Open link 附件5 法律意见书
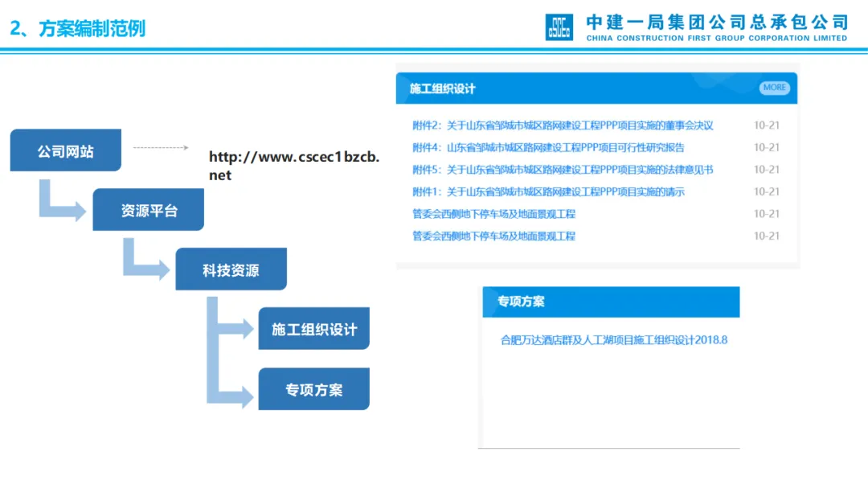This screenshot has height=489, width=868. pos(563,170)
